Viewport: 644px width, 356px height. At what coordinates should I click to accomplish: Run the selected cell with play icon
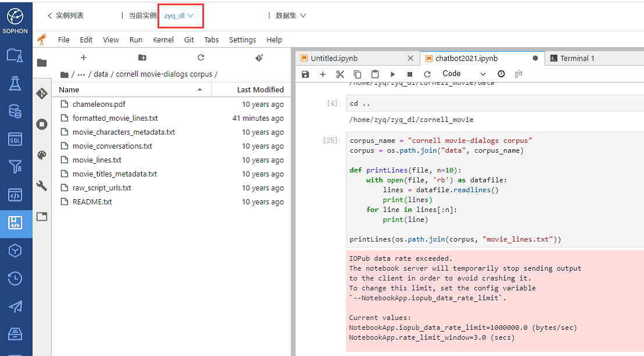(392, 74)
